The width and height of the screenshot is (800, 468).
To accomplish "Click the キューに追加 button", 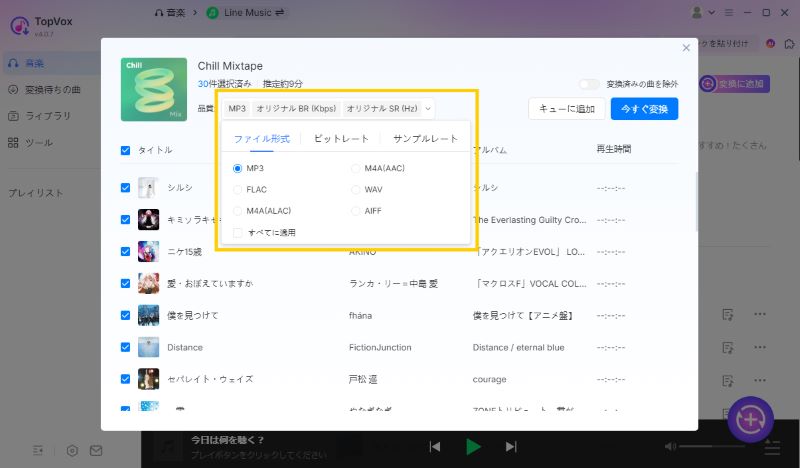I will 567,109.
